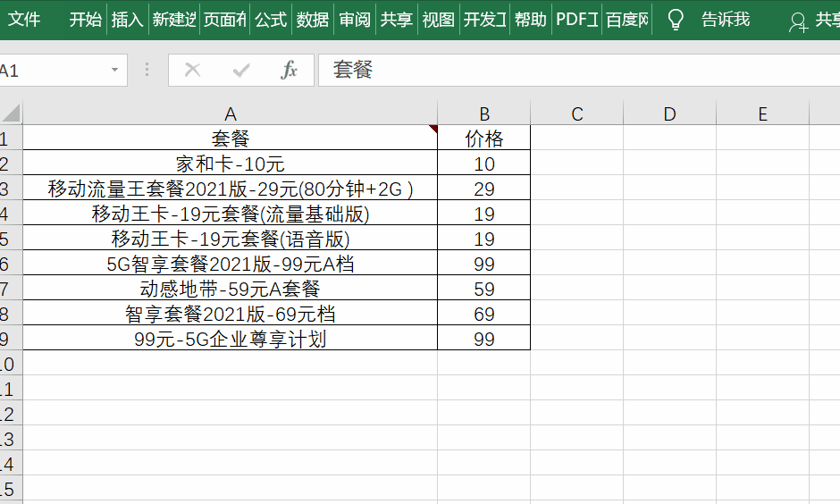Select column B header

click(484, 113)
